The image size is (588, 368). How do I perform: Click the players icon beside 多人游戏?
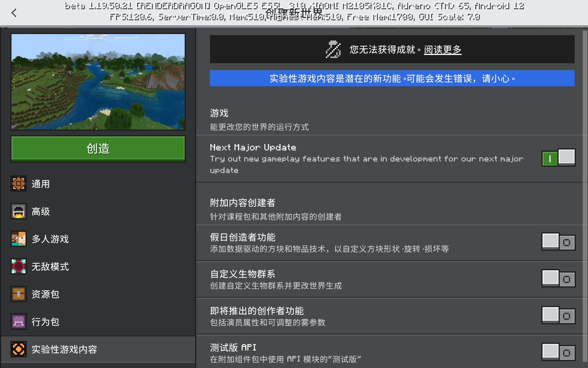18,239
